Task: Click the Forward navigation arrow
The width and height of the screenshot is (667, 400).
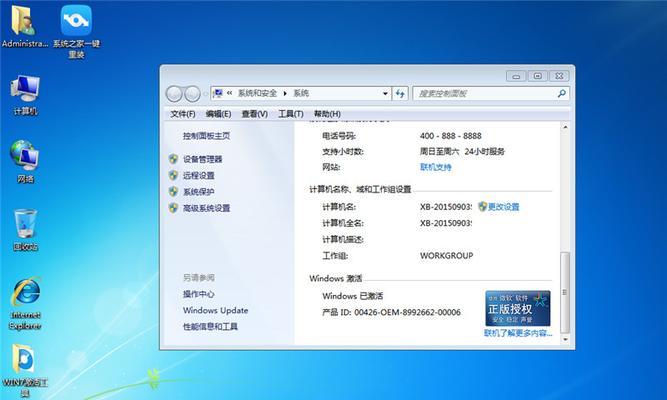Action: point(192,94)
